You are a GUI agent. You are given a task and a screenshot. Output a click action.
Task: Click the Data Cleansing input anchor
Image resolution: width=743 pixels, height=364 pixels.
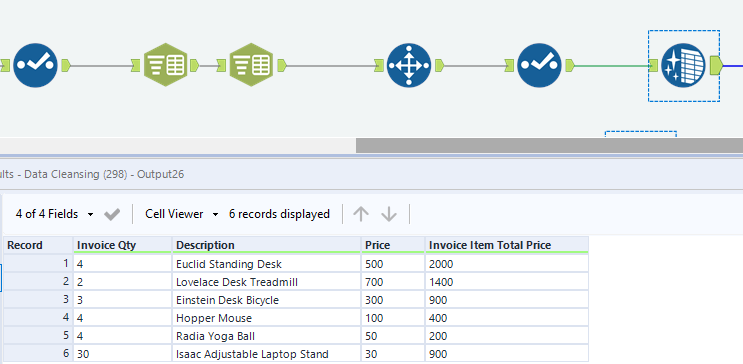[653, 65]
